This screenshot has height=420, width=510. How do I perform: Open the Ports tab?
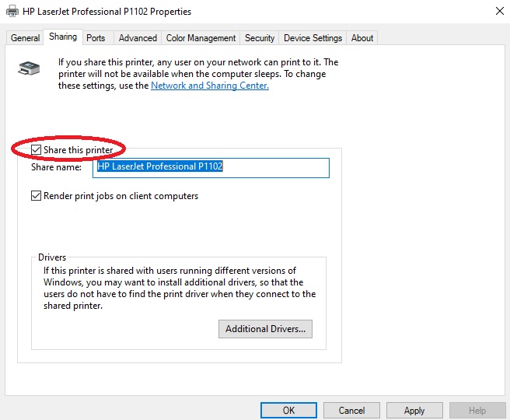click(96, 38)
